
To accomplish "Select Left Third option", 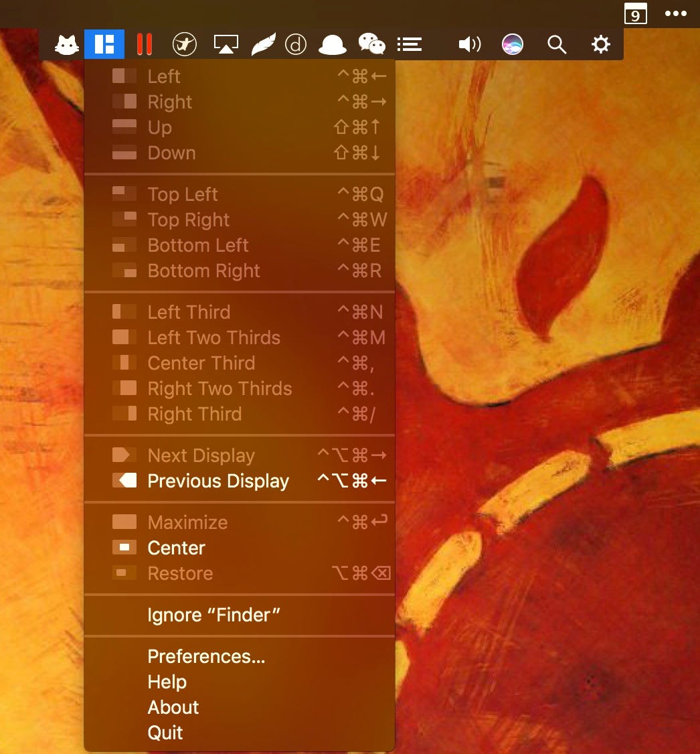I will [240, 312].
